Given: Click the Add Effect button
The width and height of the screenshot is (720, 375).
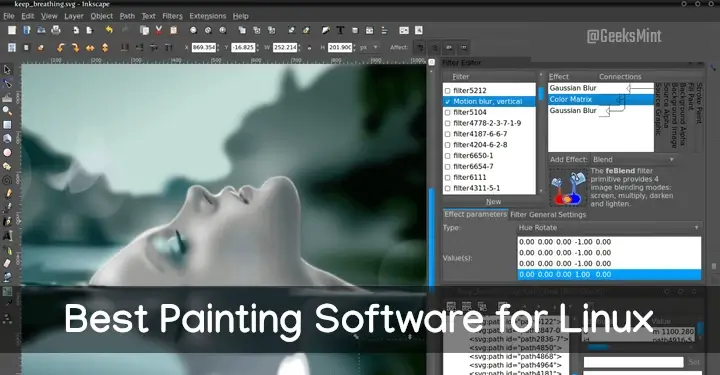Looking at the screenshot, I should pos(568,159).
